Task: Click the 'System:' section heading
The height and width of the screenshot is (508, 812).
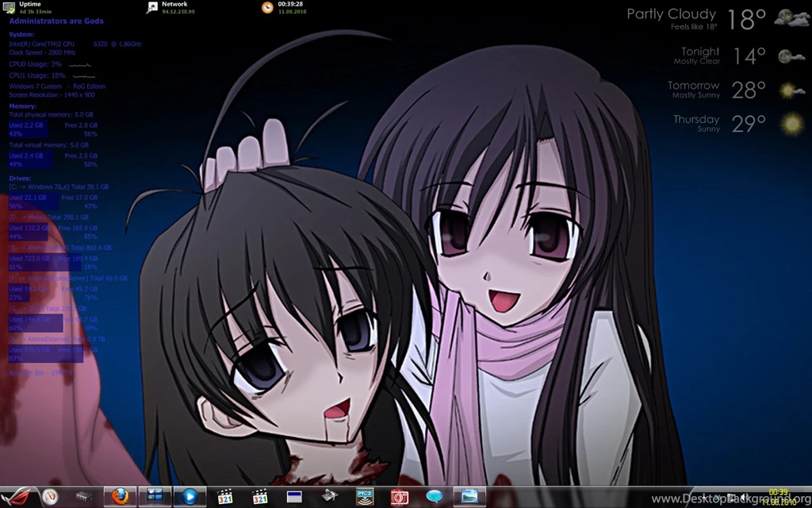Action: tap(21, 35)
